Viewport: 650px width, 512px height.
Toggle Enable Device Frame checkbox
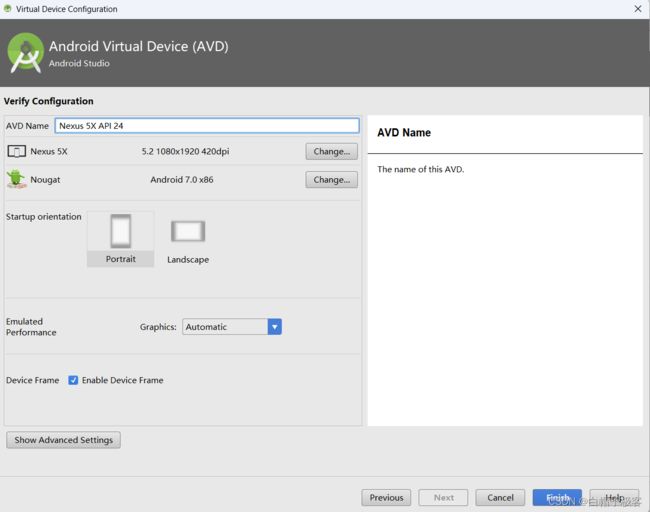(73, 380)
